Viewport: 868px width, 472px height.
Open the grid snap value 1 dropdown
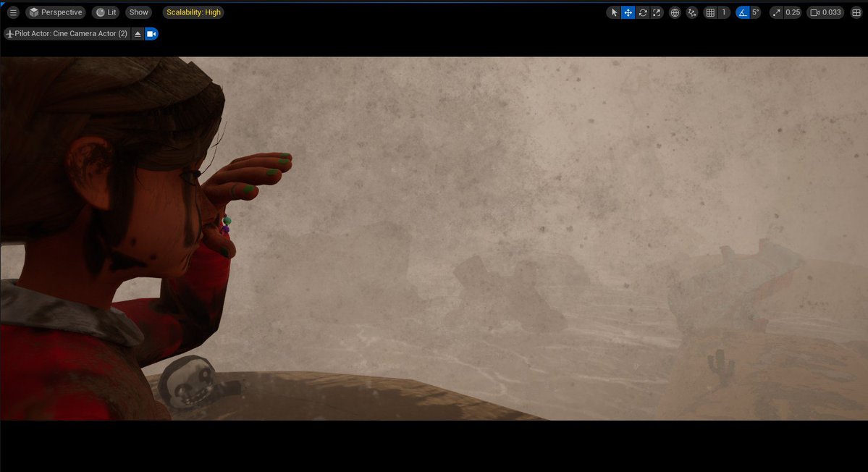724,12
